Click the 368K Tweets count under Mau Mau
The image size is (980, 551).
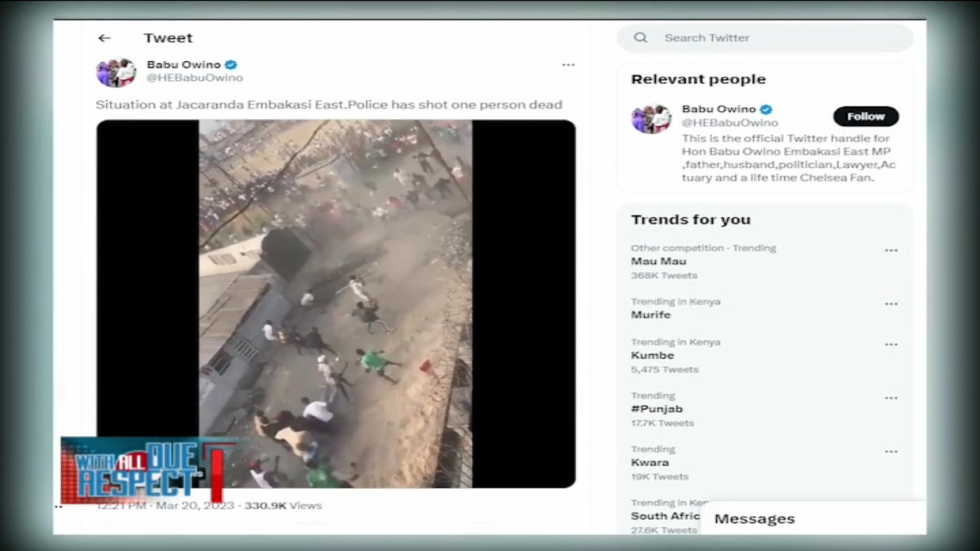coord(664,276)
